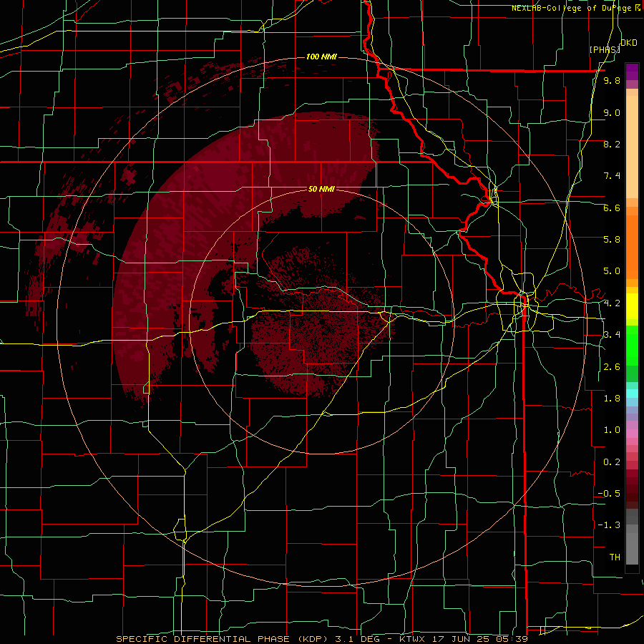Pick the pink swatch beside 1.0
Viewport: 644px width, 644px height.
[632, 434]
